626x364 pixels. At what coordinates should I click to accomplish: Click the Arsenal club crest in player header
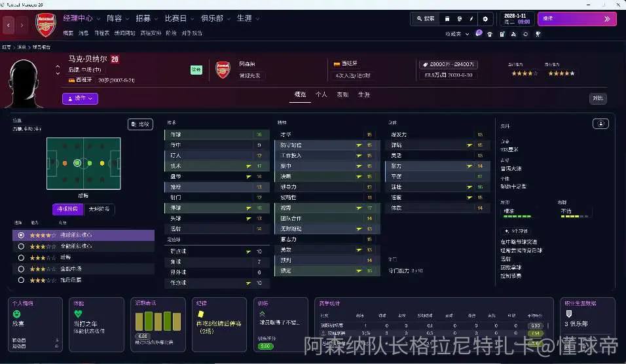pos(223,70)
